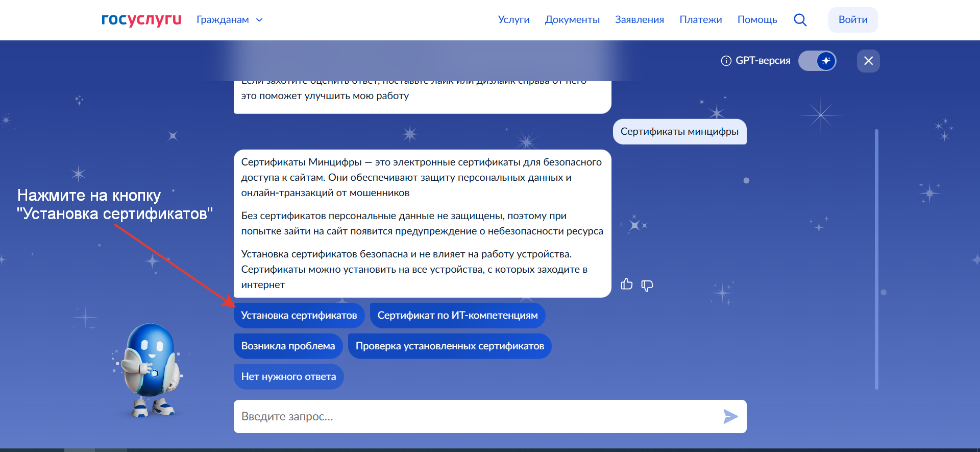Go to Заявления section

tap(639, 20)
